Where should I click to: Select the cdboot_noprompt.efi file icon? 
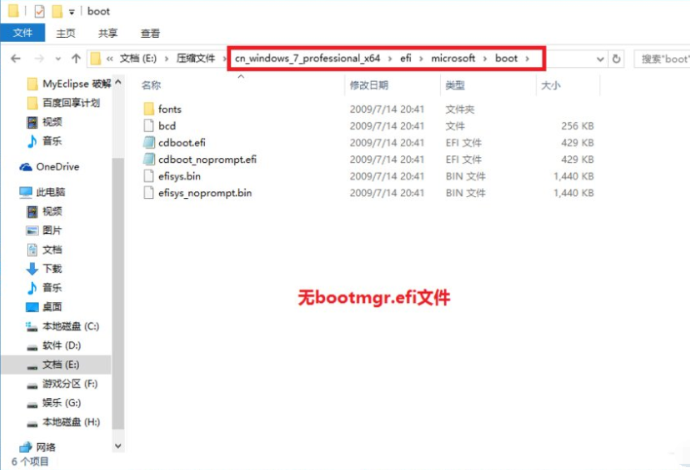(x=149, y=159)
